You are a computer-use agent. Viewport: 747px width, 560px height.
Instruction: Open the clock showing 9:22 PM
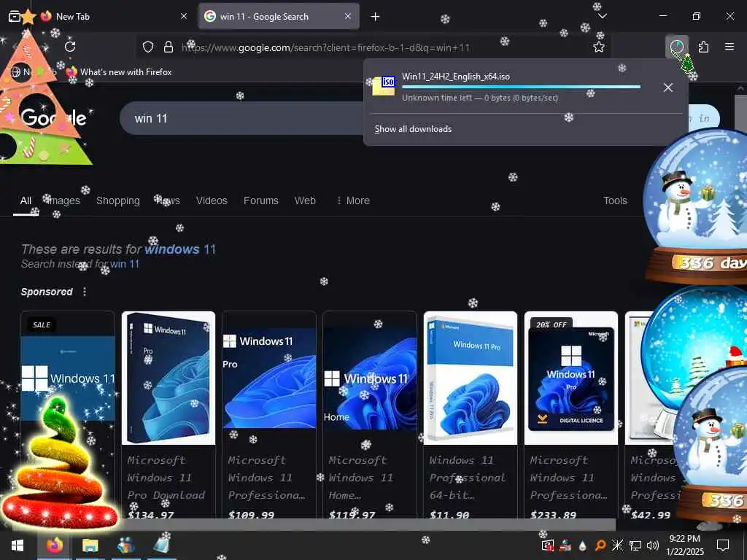click(684, 545)
